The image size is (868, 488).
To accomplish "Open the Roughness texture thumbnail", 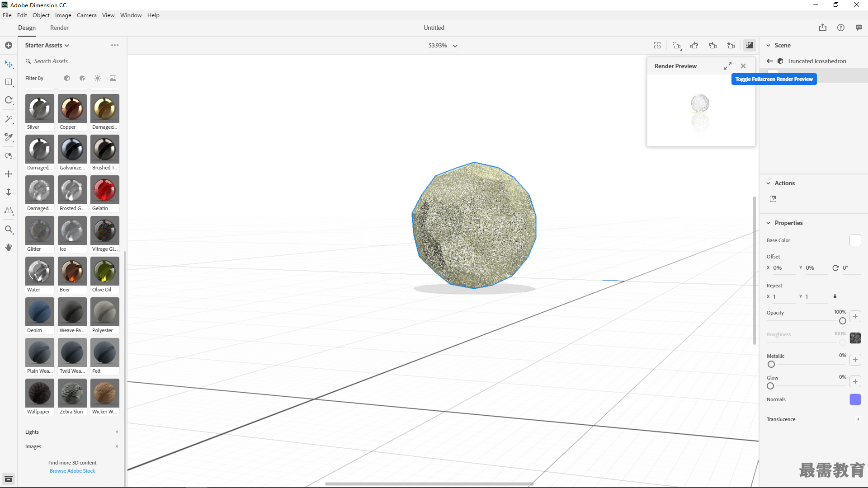I will pos(855,338).
